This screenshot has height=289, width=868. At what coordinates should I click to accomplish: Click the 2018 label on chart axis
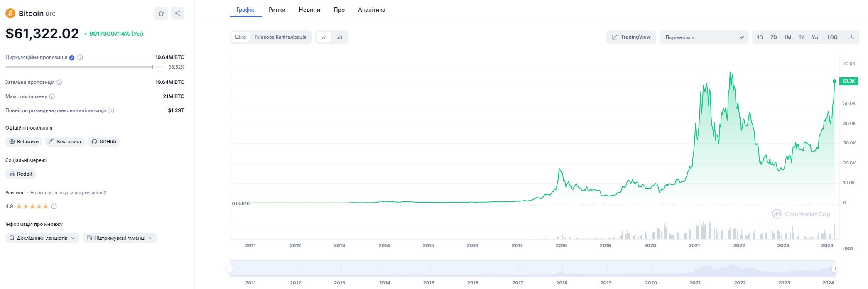point(561,245)
